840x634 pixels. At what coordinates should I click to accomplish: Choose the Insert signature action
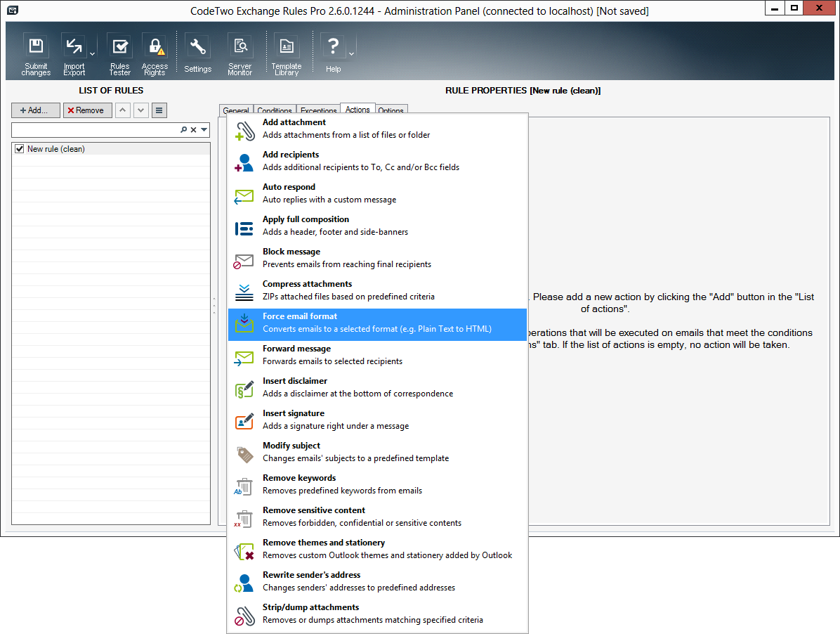[x=378, y=420]
